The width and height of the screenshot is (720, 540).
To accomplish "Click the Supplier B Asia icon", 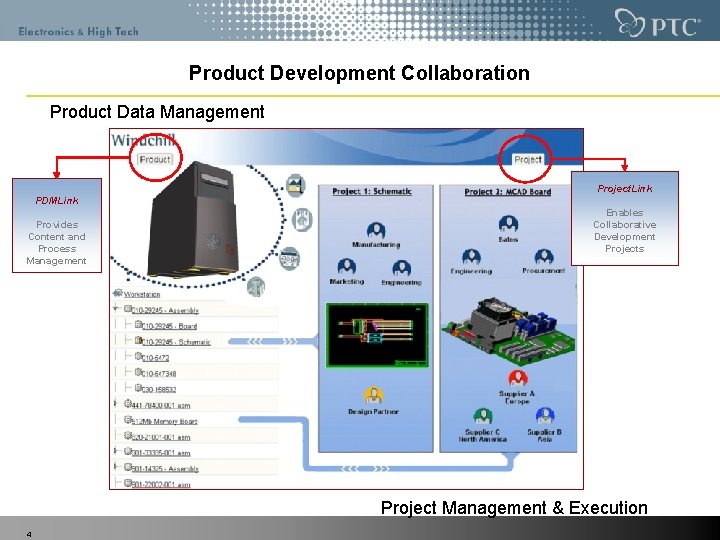I will pos(545,416).
